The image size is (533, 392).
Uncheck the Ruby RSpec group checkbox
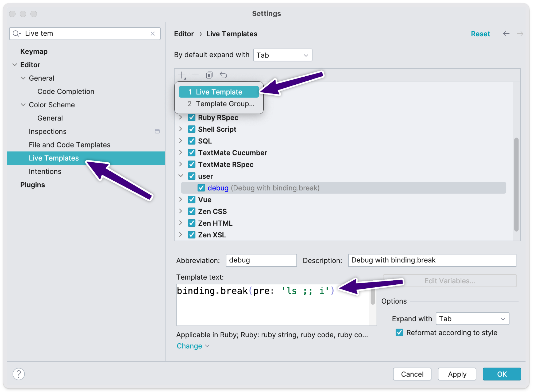coord(192,117)
